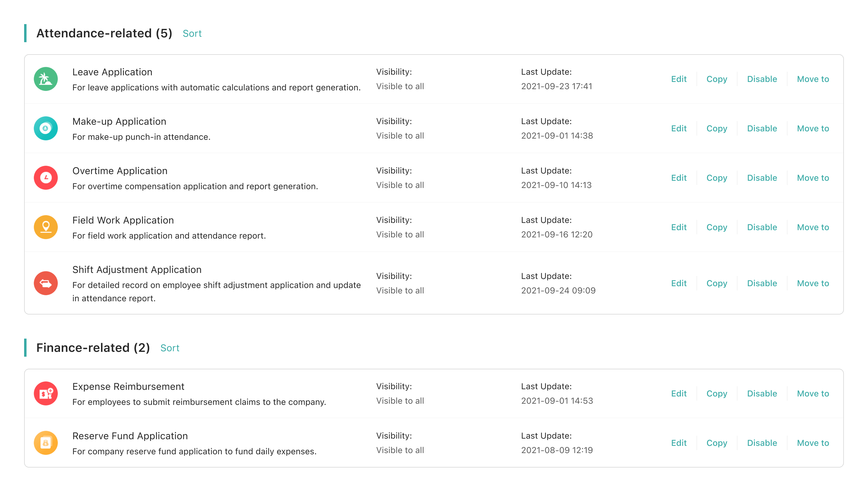
Task: Open the Shift Adjustment Application title
Action: click(137, 269)
